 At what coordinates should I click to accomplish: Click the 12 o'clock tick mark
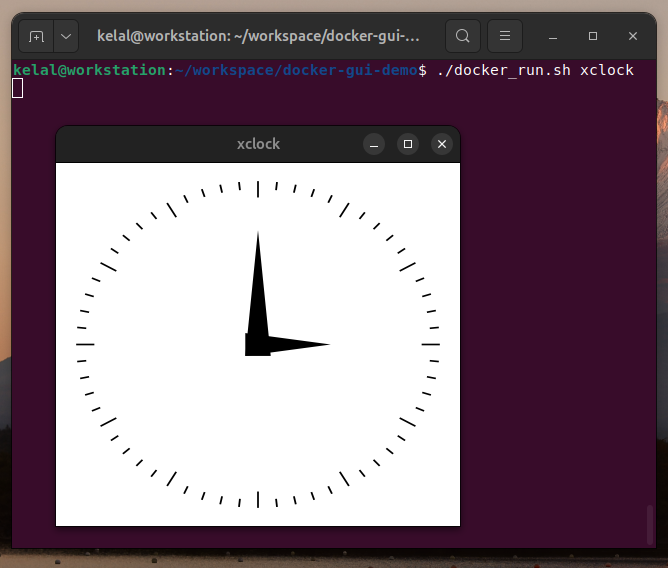tap(258, 188)
